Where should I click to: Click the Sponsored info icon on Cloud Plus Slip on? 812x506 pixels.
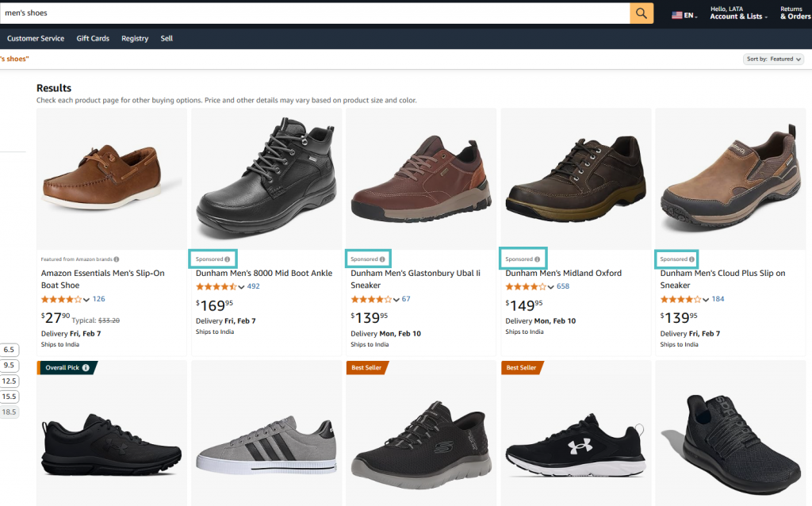pyautogui.click(x=691, y=259)
